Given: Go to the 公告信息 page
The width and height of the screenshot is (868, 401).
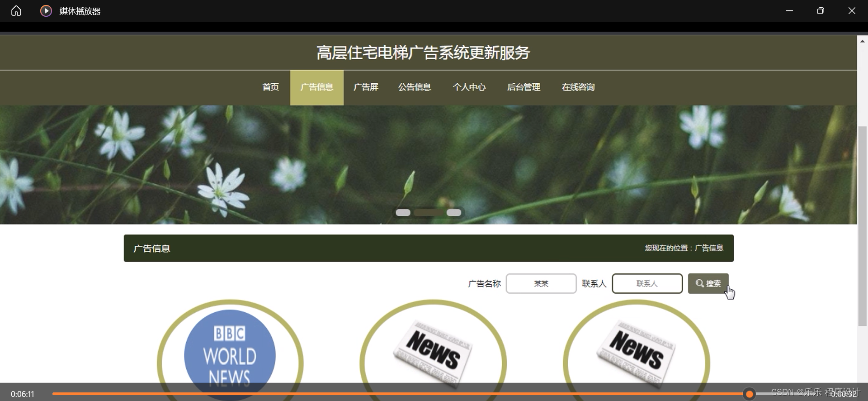Looking at the screenshot, I should (415, 87).
